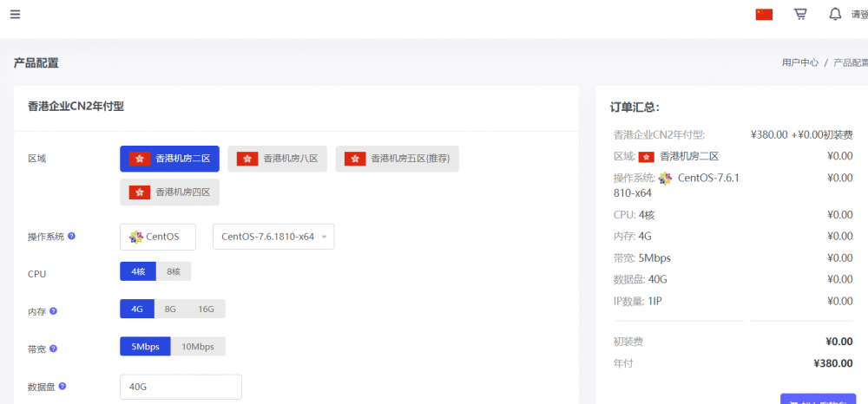Select 香港机房五区(推荐) region
868x404 pixels.
point(398,159)
